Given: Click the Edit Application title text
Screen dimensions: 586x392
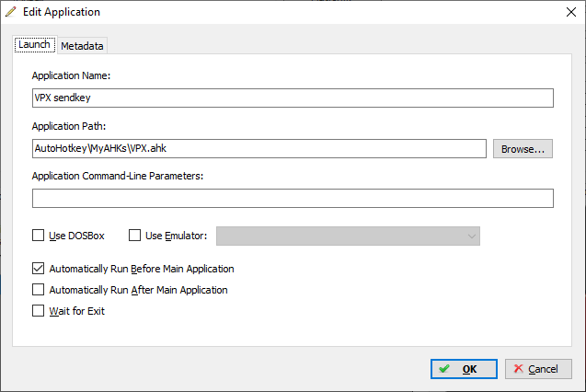Looking at the screenshot, I should pos(62,12).
